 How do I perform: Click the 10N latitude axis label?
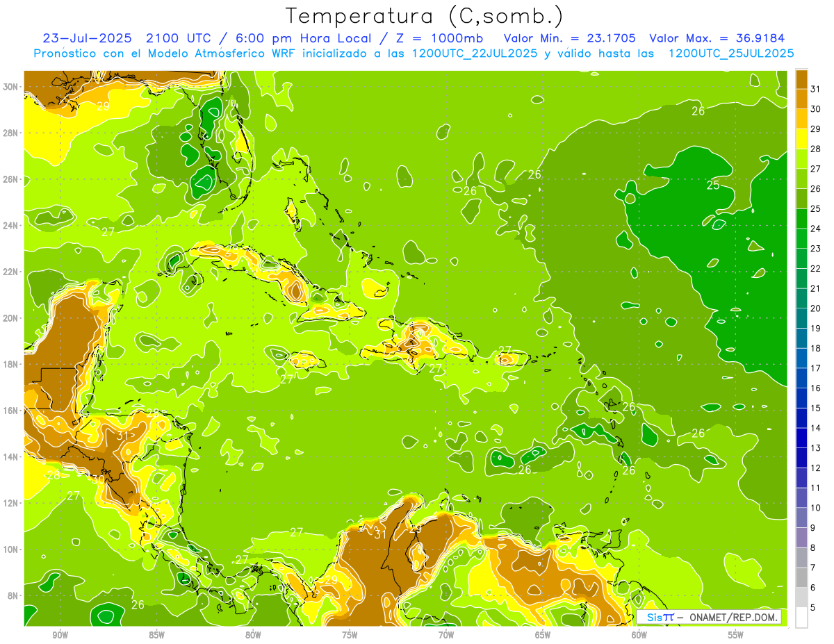[x=12, y=549]
